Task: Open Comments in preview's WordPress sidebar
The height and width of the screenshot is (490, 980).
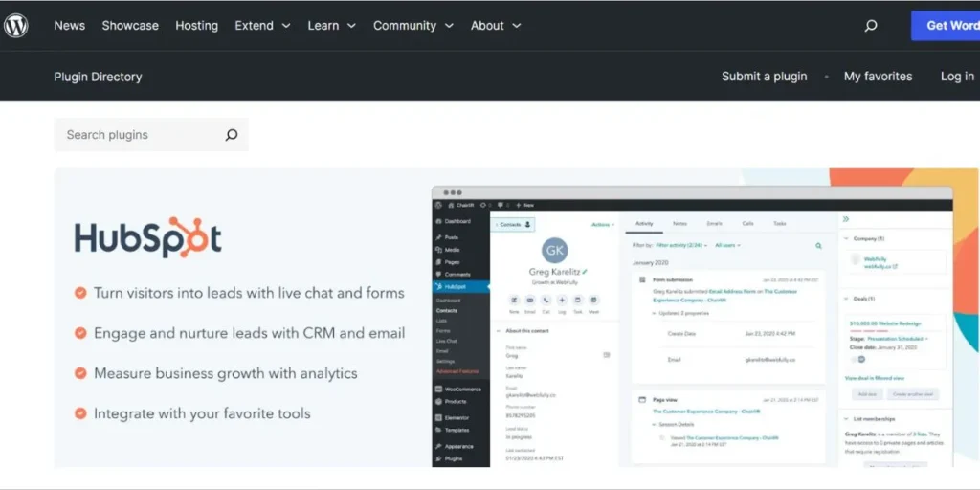Action: (x=453, y=275)
